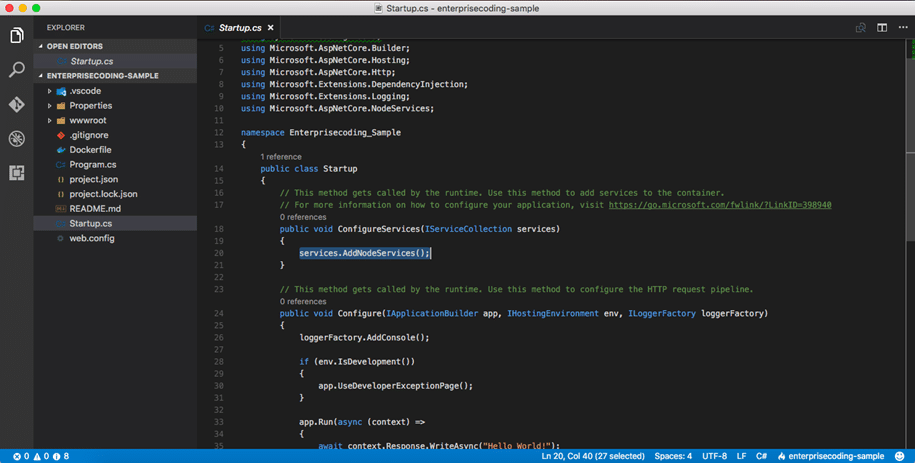Click '0 references' above Configure method
The height and width of the screenshot is (463, 915).
point(303,301)
